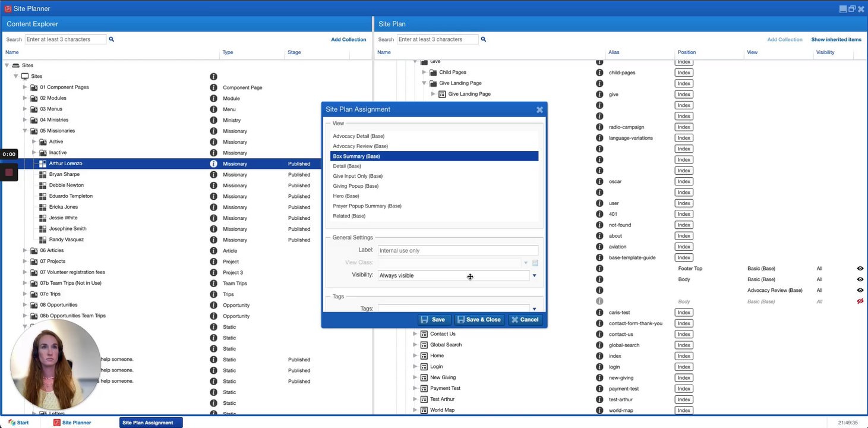Expand the Contact Us page in Site Plan
Image resolution: width=868 pixels, height=428 pixels.
tap(415, 334)
